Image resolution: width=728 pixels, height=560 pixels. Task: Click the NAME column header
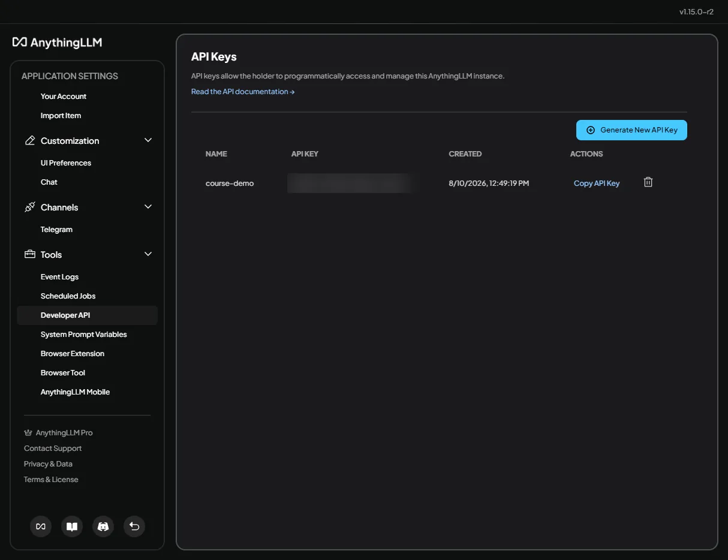[x=216, y=153]
